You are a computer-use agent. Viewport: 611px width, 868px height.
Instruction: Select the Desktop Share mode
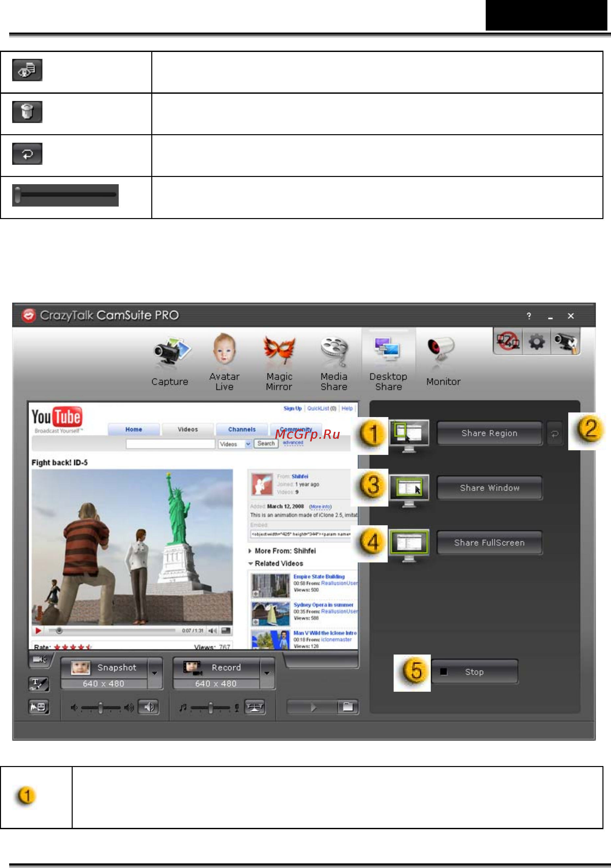tap(388, 362)
